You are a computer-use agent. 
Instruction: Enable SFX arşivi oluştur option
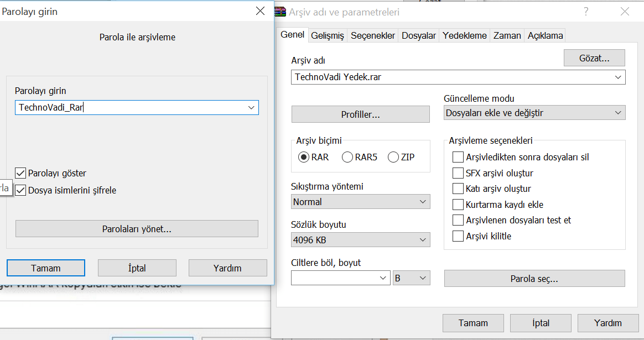458,173
